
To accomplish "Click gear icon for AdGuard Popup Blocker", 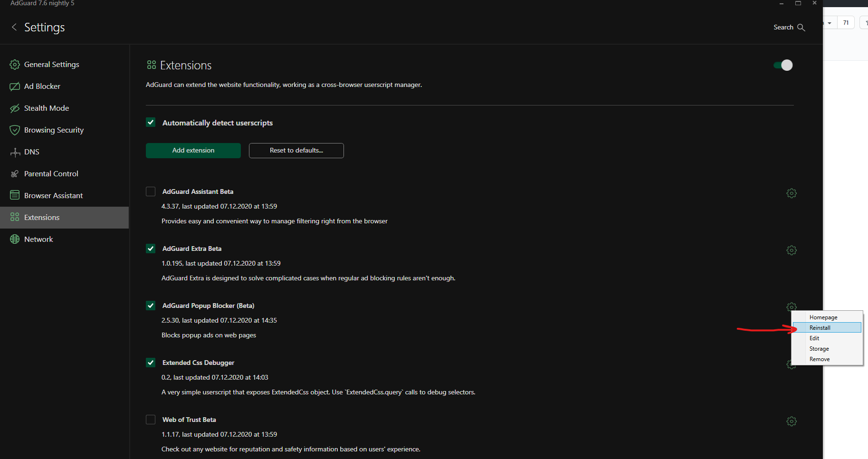I will [x=792, y=306].
